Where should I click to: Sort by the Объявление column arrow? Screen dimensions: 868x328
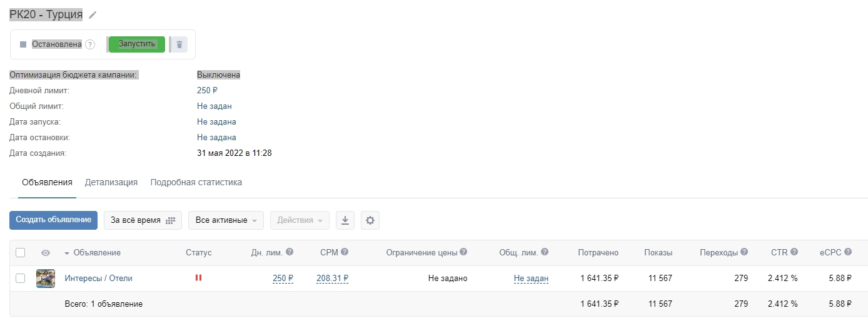[67, 253]
